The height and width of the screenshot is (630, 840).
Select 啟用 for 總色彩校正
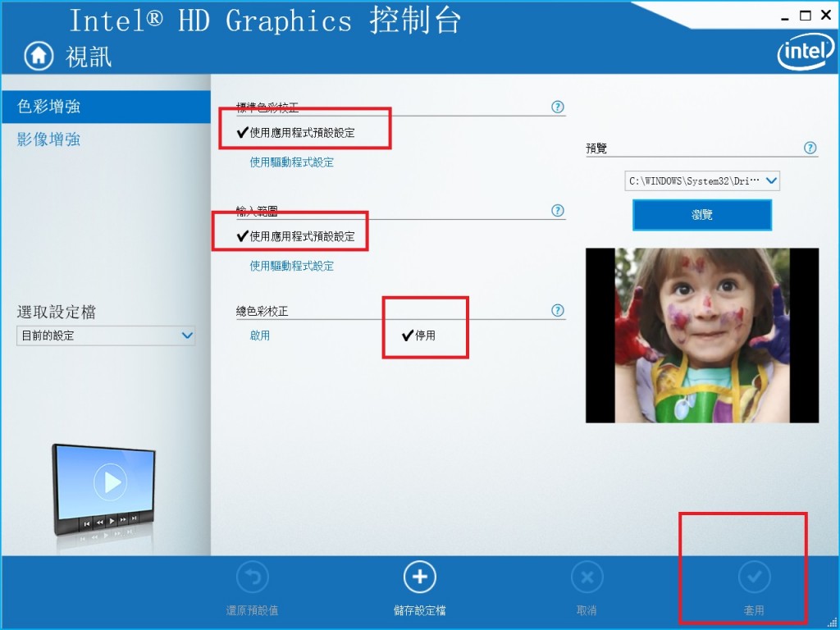[260, 336]
